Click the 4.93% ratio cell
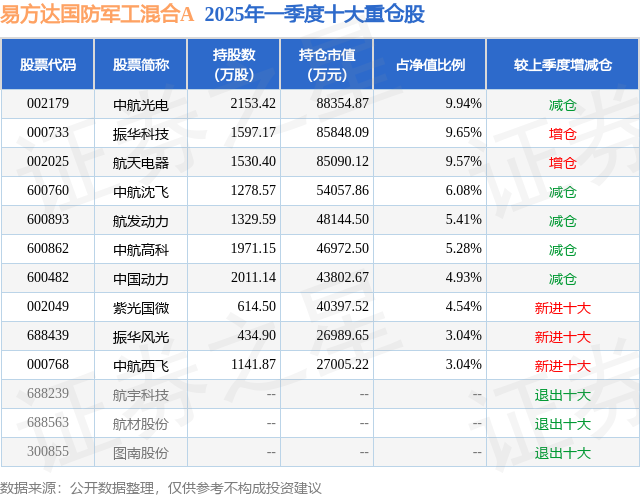The image size is (640, 497). [x=464, y=277]
